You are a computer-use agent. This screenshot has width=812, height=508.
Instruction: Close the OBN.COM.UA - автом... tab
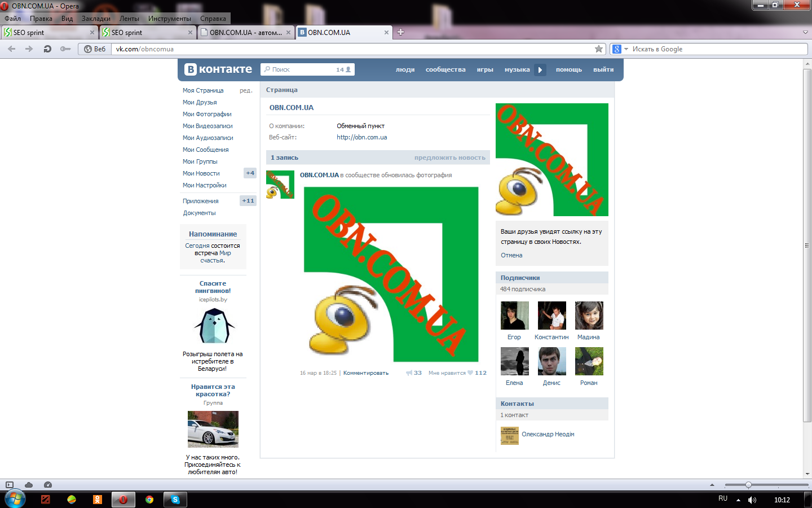tap(288, 33)
